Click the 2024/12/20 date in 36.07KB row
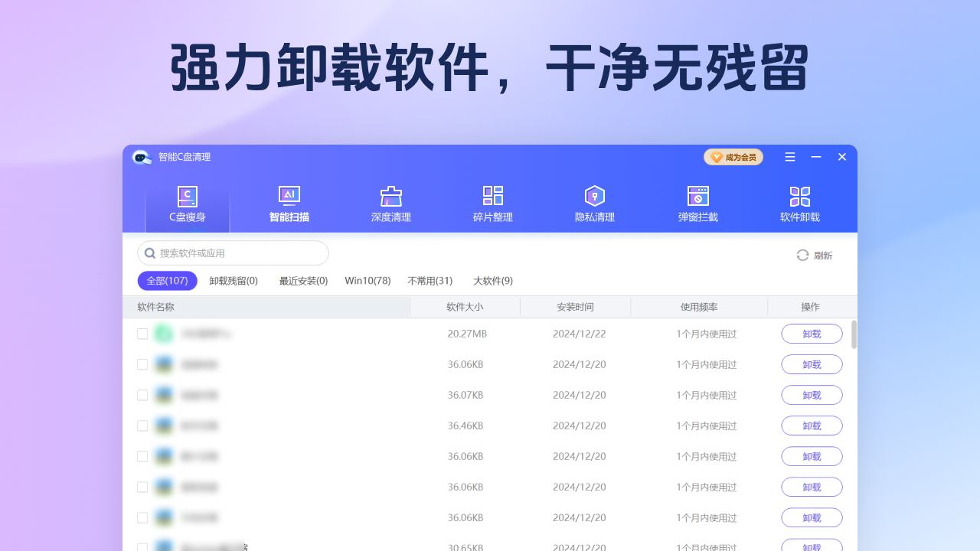 click(x=580, y=395)
